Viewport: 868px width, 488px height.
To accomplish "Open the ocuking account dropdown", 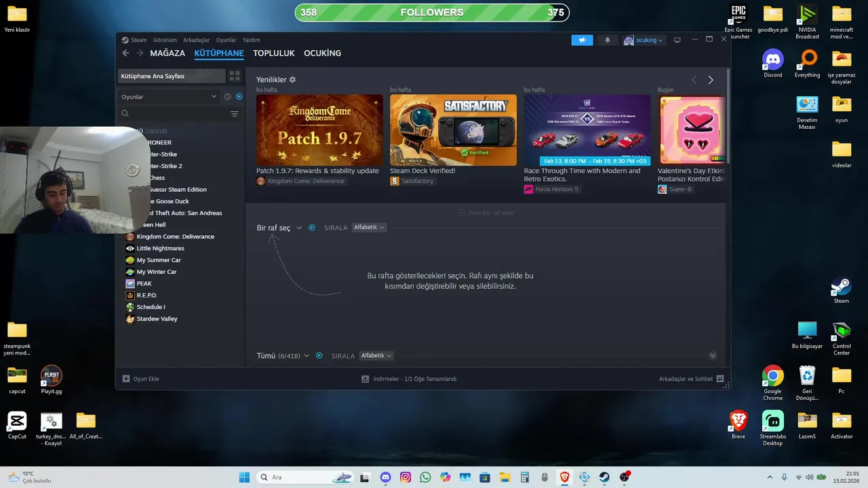I will click(643, 40).
